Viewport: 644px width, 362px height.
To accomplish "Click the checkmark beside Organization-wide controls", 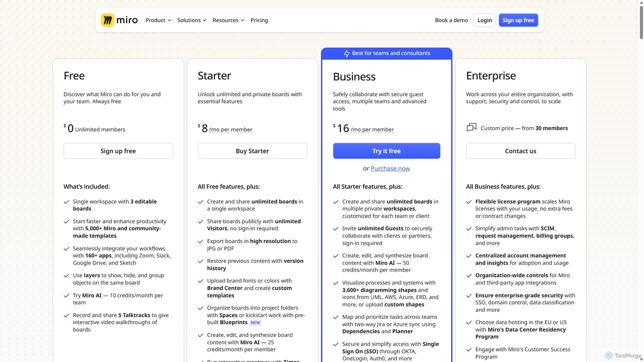I will click(469, 276).
